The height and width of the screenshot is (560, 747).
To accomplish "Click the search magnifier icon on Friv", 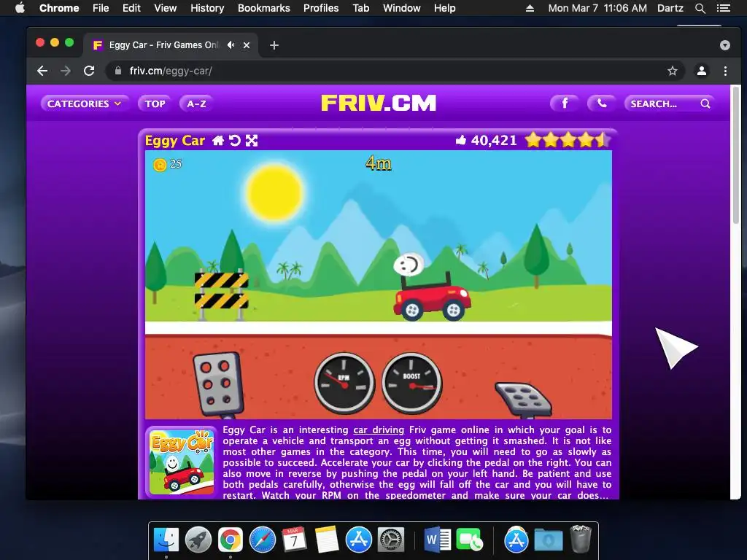I will click(705, 104).
